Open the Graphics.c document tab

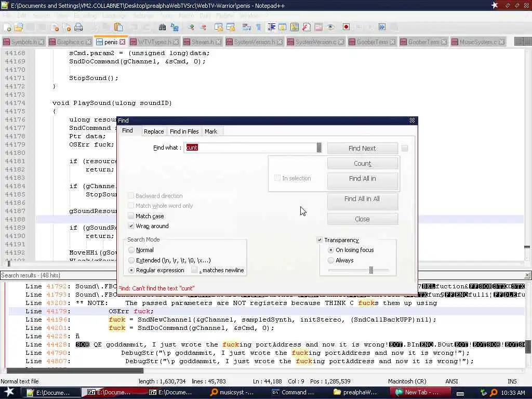pos(70,42)
